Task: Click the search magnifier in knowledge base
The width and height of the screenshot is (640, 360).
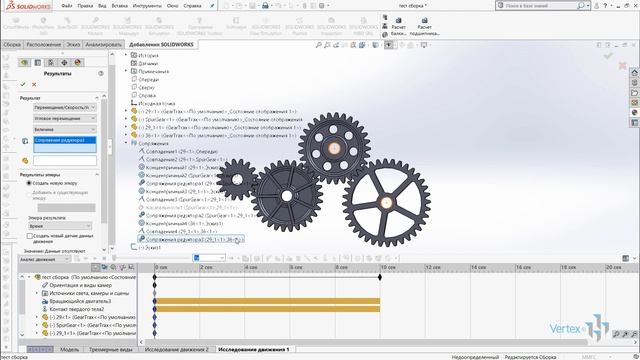Action: pyautogui.click(x=580, y=6)
